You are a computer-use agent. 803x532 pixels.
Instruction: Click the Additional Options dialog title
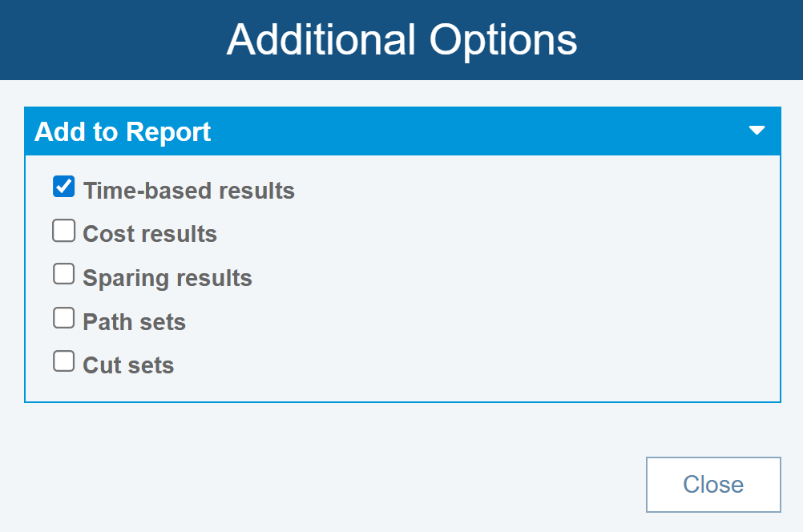pos(401,39)
